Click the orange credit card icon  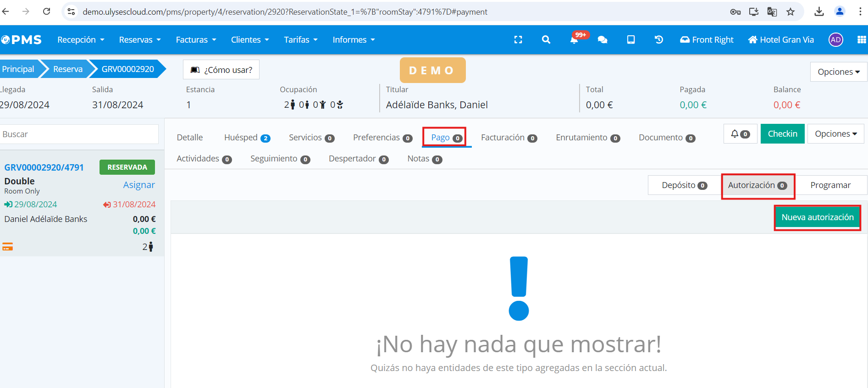pyautogui.click(x=8, y=247)
